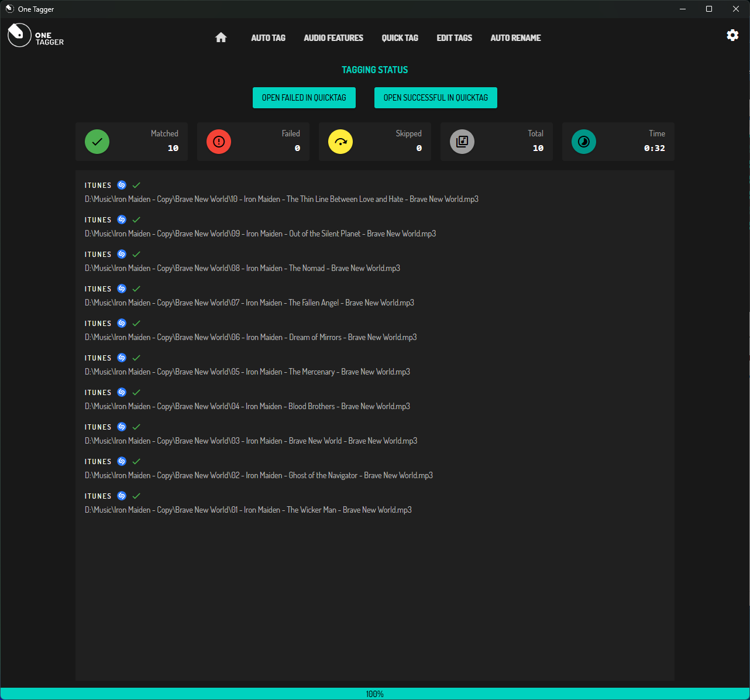This screenshot has height=700, width=750.
Task: Click Shazam icon for The Wicker Man row
Action: (122, 496)
